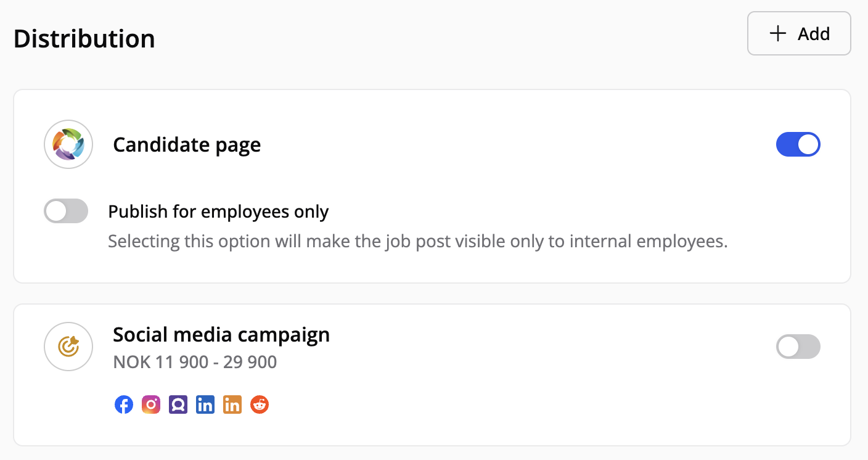Enable Publish for employees only switch

[66, 212]
